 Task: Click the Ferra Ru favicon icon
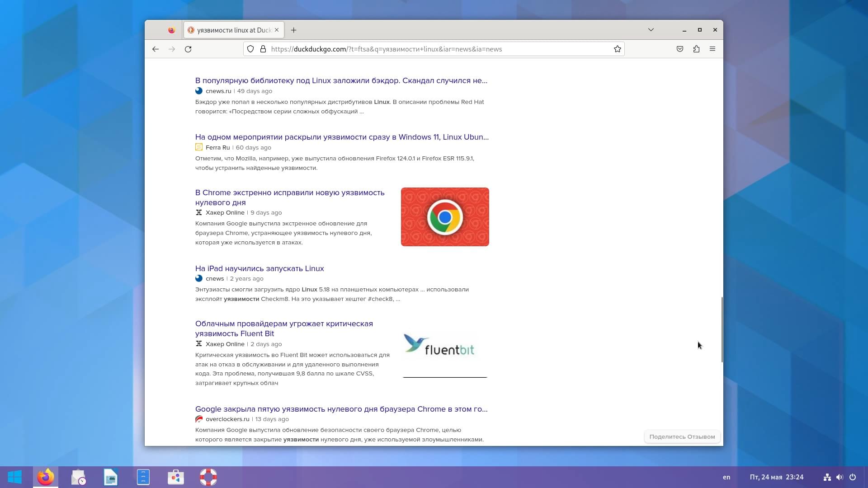coord(199,147)
